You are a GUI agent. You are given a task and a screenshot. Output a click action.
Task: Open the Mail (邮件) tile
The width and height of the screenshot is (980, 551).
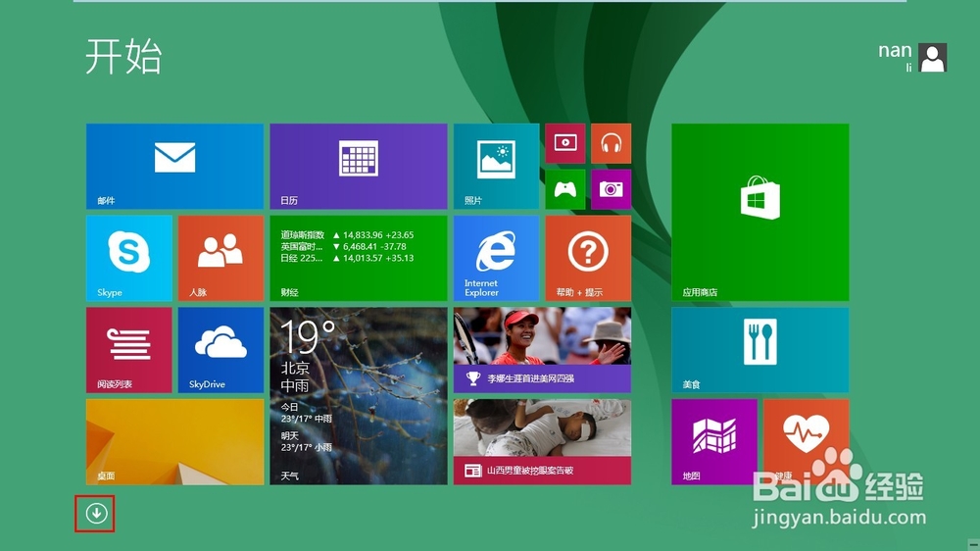[x=175, y=167]
